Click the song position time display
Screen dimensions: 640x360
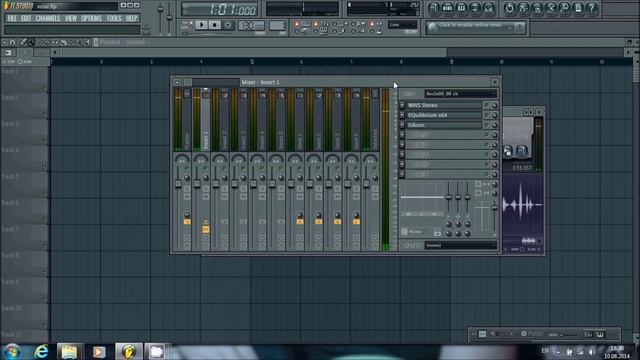pos(220,9)
